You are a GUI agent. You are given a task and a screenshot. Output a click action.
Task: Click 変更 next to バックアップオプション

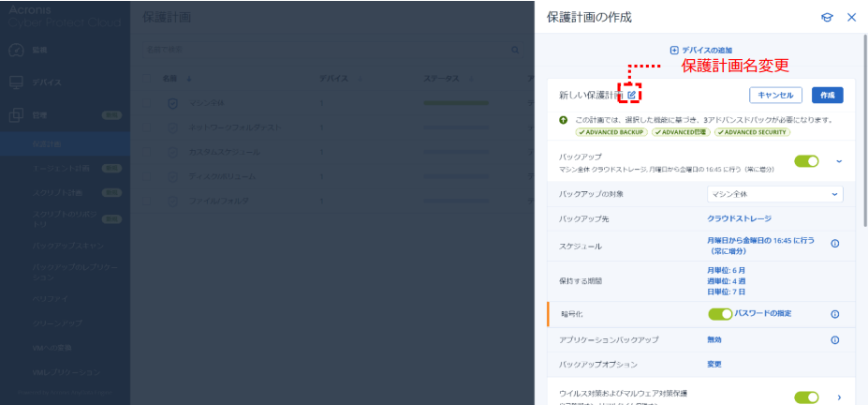click(714, 364)
